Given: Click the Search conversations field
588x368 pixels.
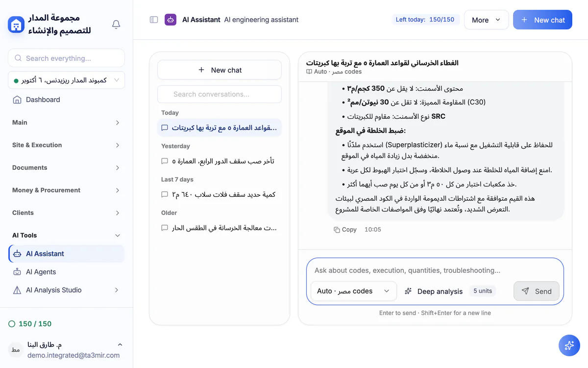Looking at the screenshot, I should point(220,94).
